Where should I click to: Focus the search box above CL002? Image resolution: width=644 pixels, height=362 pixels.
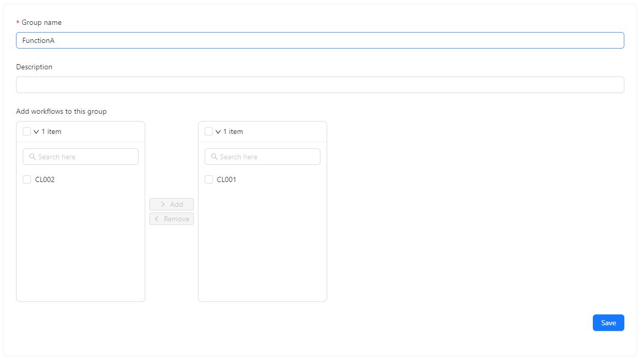tap(85, 157)
